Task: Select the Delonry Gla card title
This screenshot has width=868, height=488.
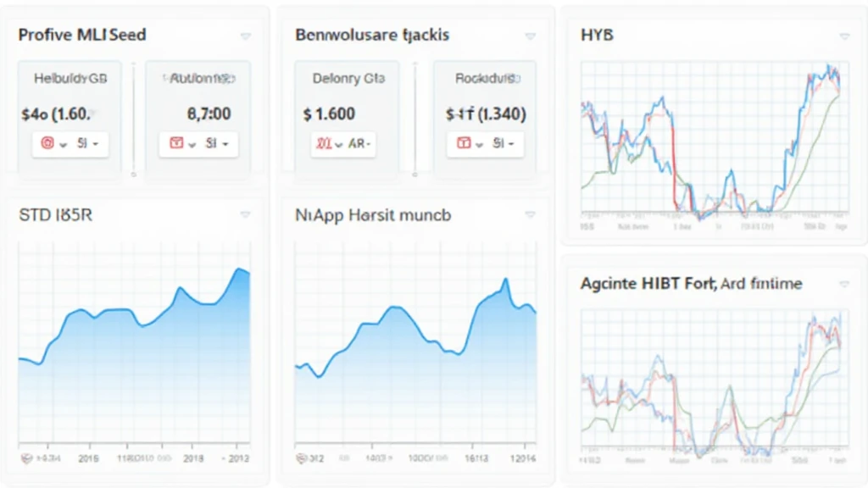Action: [x=348, y=79]
